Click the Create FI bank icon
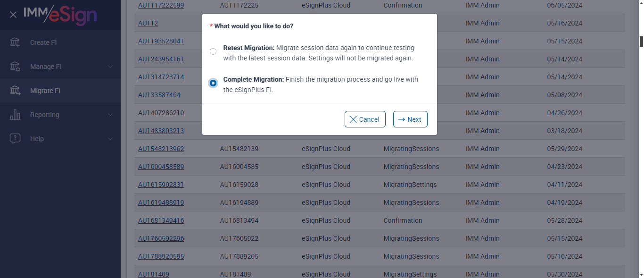The image size is (644, 278). pos(15,42)
